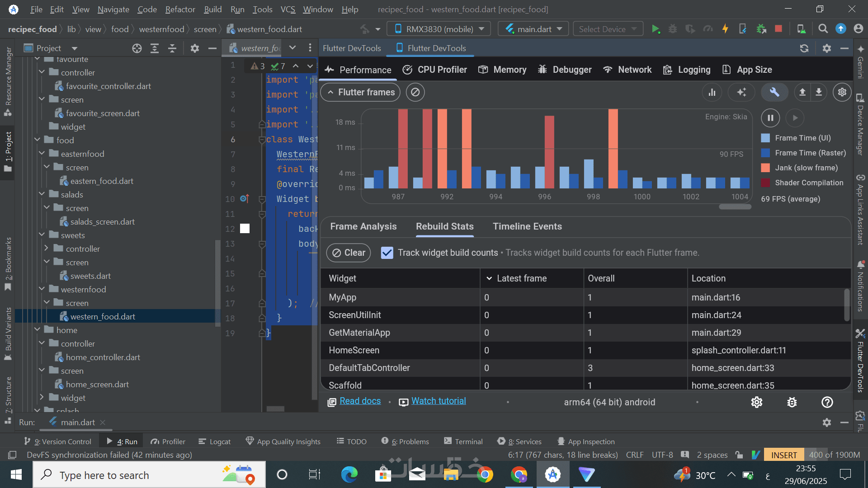868x488 pixels.
Task: Pause frame recording in chart
Action: (x=770, y=118)
